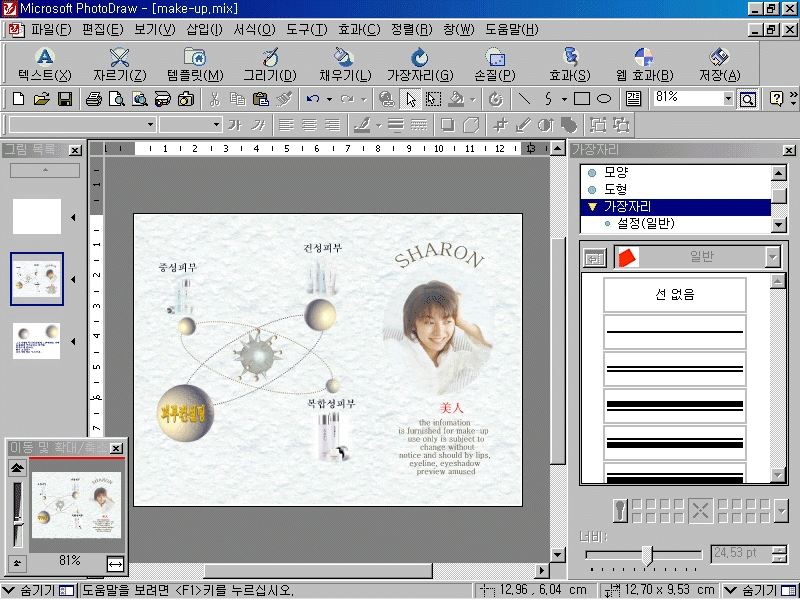Screen dimensions: 800x600
Task: Click the Print icon
Action: click(93, 98)
